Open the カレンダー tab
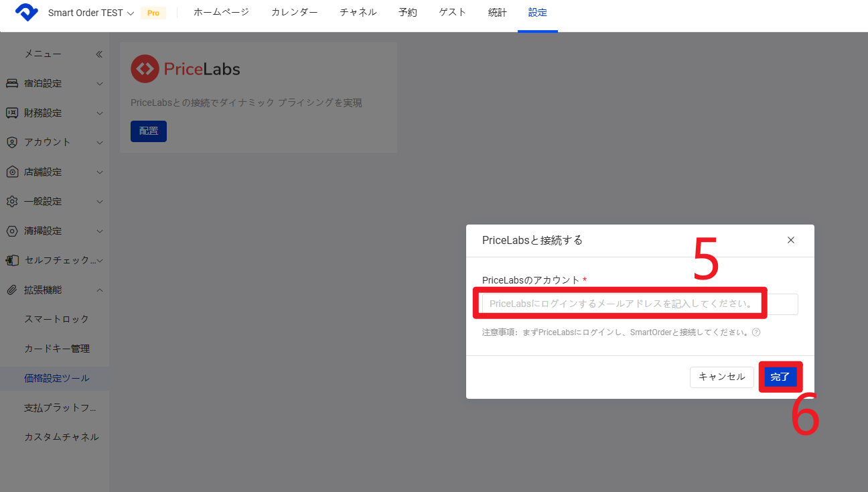Screen dimensions: 868x492 point(295,13)
